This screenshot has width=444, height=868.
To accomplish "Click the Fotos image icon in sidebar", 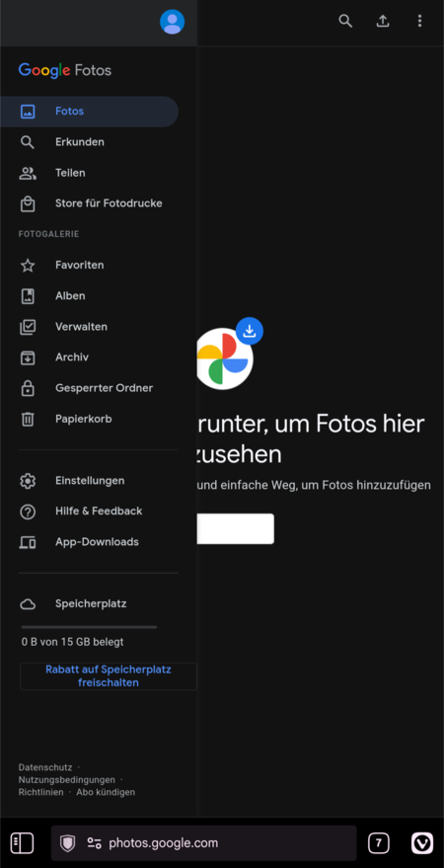I will click(x=28, y=112).
